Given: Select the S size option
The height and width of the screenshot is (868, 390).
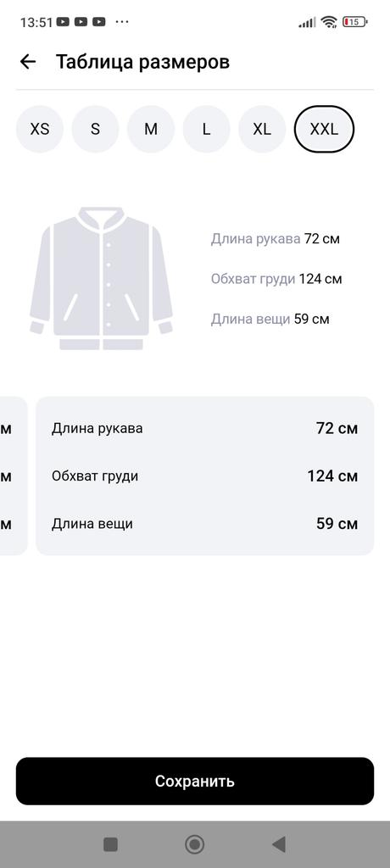Looking at the screenshot, I should [95, 129].
